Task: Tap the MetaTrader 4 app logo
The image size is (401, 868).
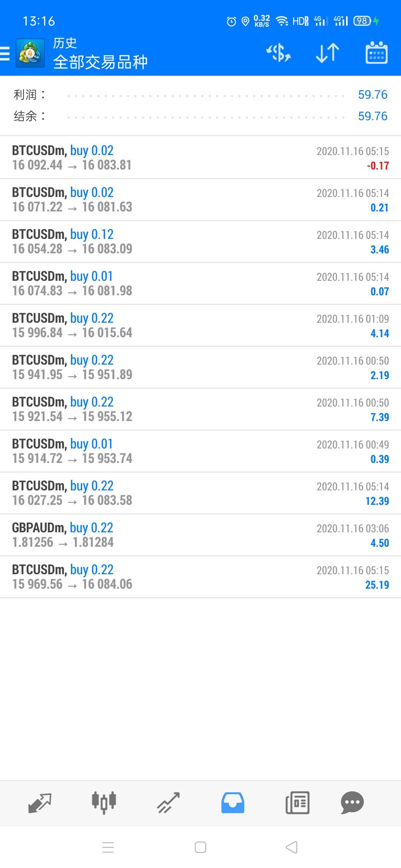Action: tap(30, 53)
